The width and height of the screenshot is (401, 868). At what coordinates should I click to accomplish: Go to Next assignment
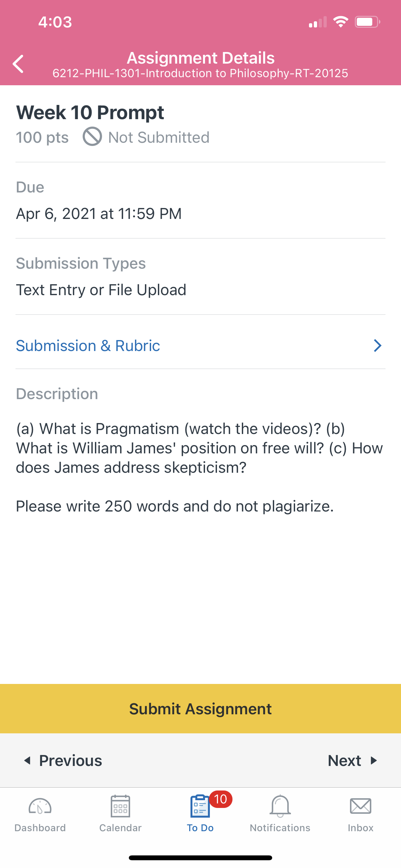pos(353,760)
